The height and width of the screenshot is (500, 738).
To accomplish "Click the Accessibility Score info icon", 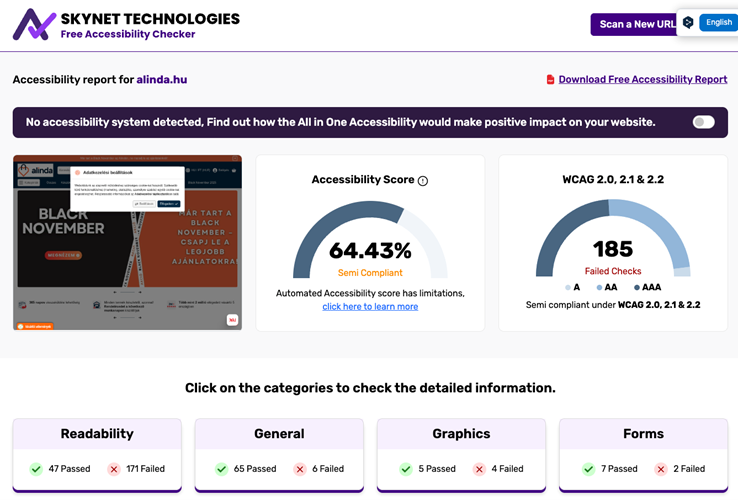I will (x=423, y=181).
